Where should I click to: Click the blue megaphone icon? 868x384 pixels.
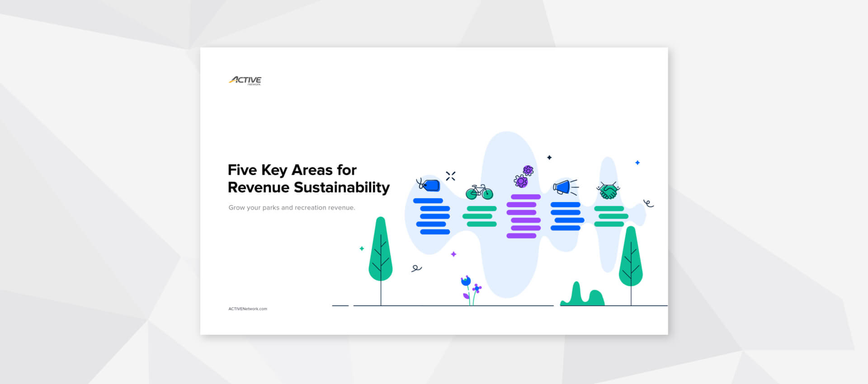pos(563,187)
